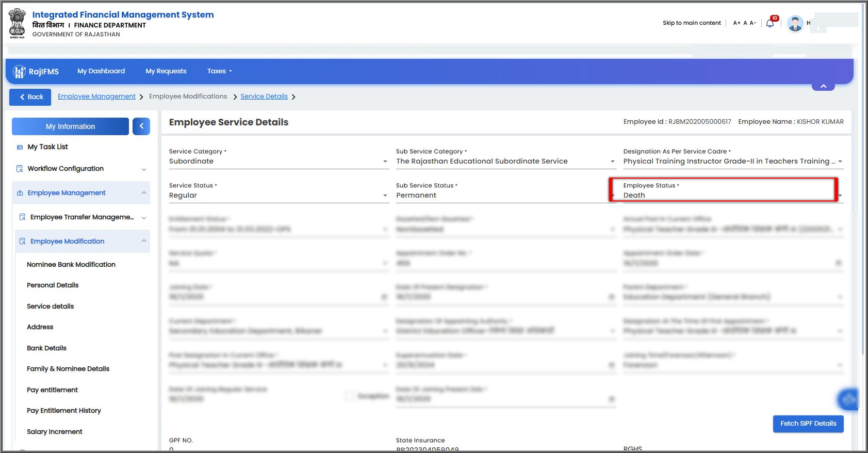Open the notification bell icon

point(770,23)
